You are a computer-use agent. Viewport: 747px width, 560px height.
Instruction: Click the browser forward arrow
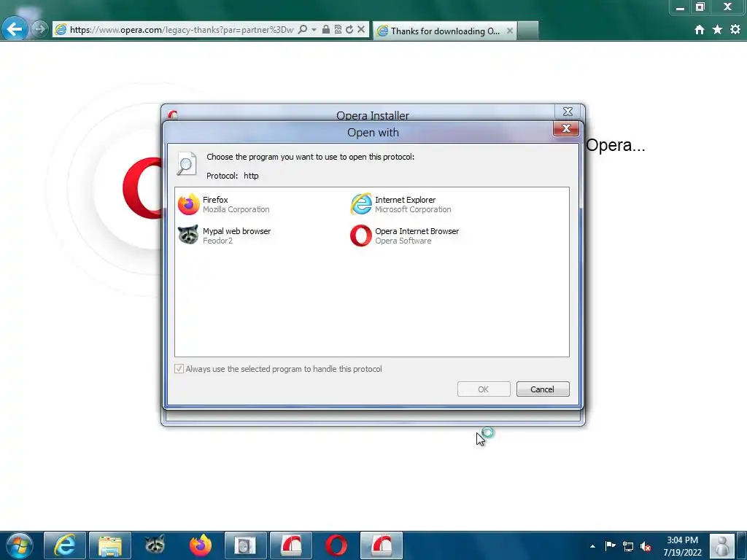[x=41, y=29]
